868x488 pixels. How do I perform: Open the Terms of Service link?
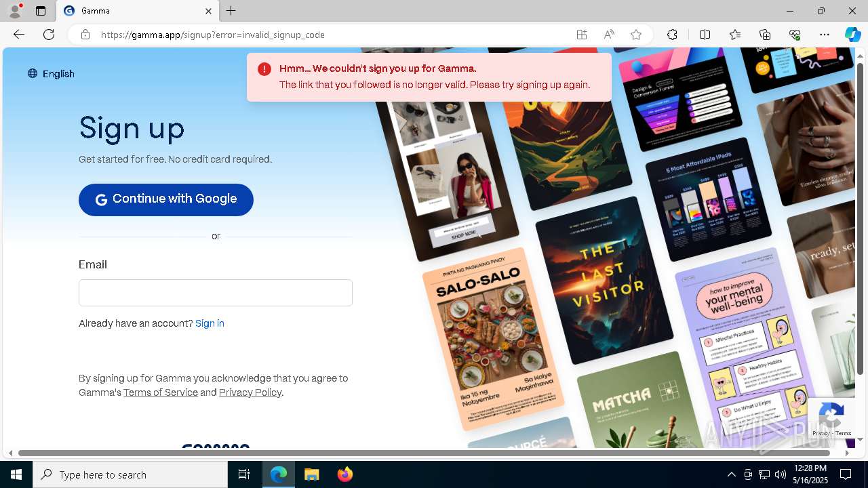tap(161, 392)
